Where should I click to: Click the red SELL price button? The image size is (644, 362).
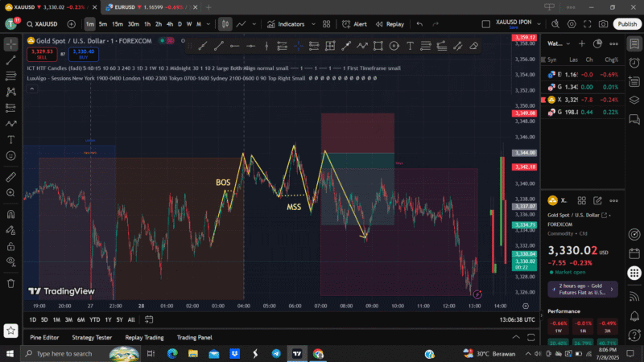(x=40, y=54)
